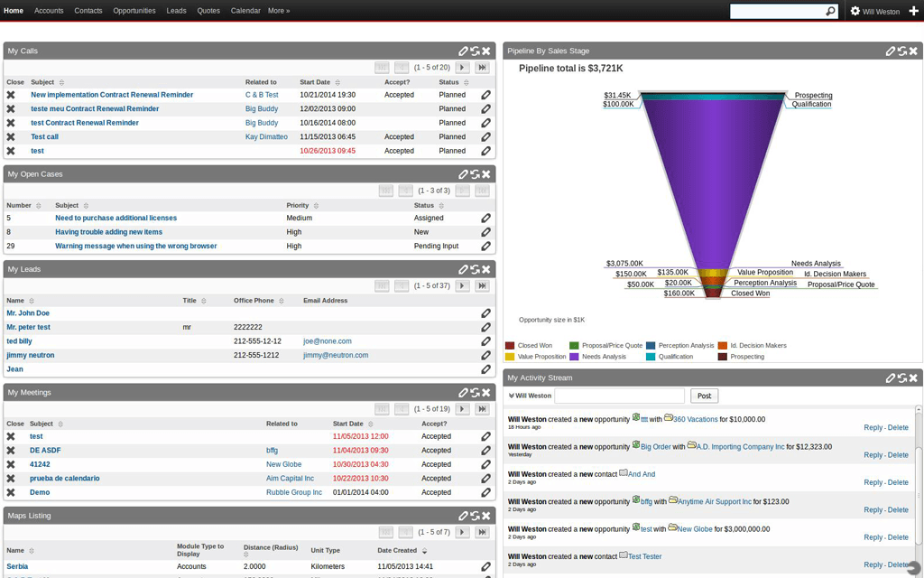Open the Will Weston user menu
Screen dimensions: 924x578
click(x=875, y=12)
